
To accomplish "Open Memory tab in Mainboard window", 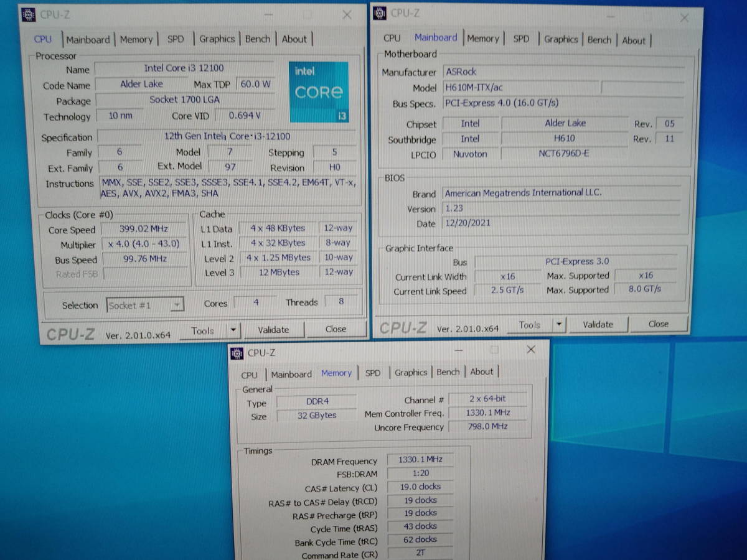I will (x=483, y=39).
